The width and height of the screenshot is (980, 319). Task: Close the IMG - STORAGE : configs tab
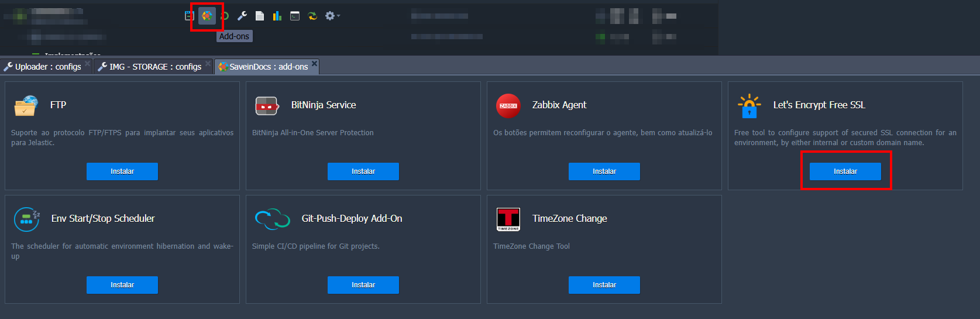click(x=208, y=63)
